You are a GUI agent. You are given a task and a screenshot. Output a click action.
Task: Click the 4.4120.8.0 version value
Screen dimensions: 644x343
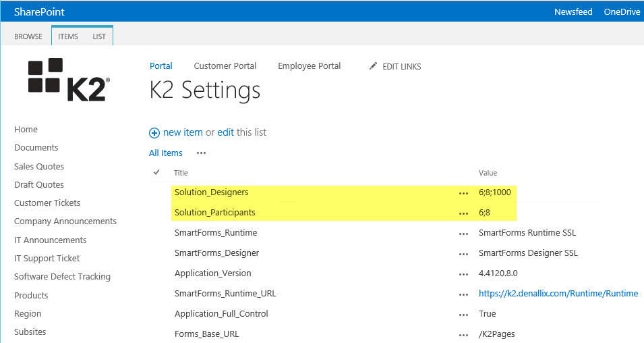[498, 273]
